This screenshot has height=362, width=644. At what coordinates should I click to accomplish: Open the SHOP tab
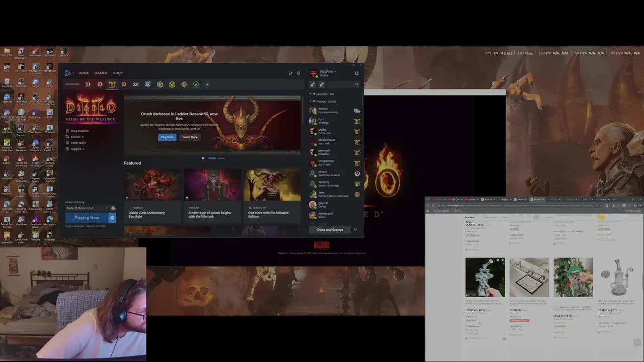(x=118, y=73)
